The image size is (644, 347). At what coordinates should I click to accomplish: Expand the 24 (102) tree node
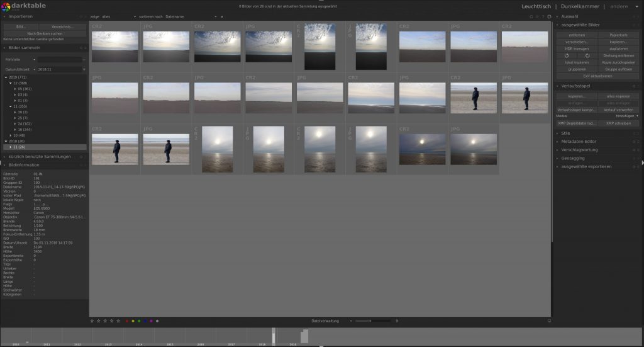point(15,124)
